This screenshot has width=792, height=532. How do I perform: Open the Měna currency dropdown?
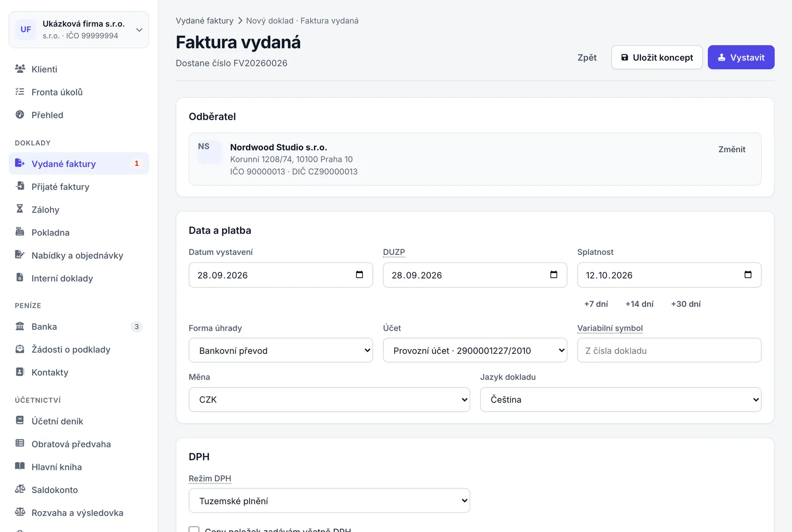point(329,399)
